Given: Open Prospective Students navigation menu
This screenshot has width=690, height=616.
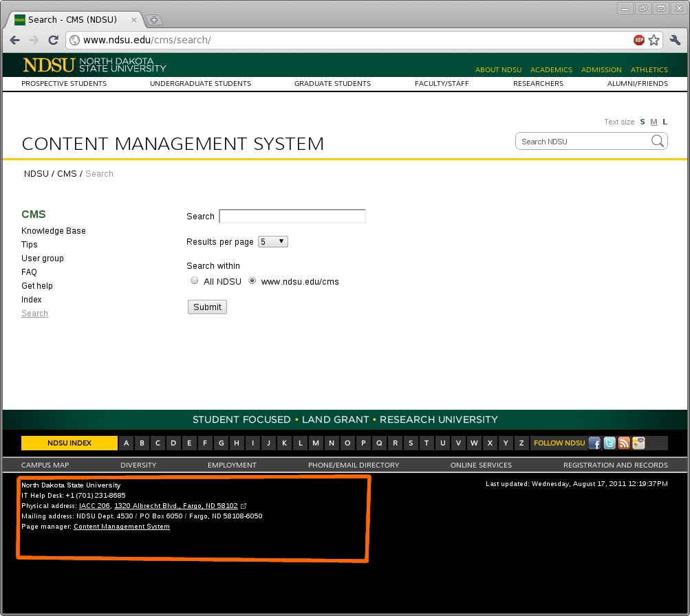Looking at the screenshot, I should tap(64, 84).
